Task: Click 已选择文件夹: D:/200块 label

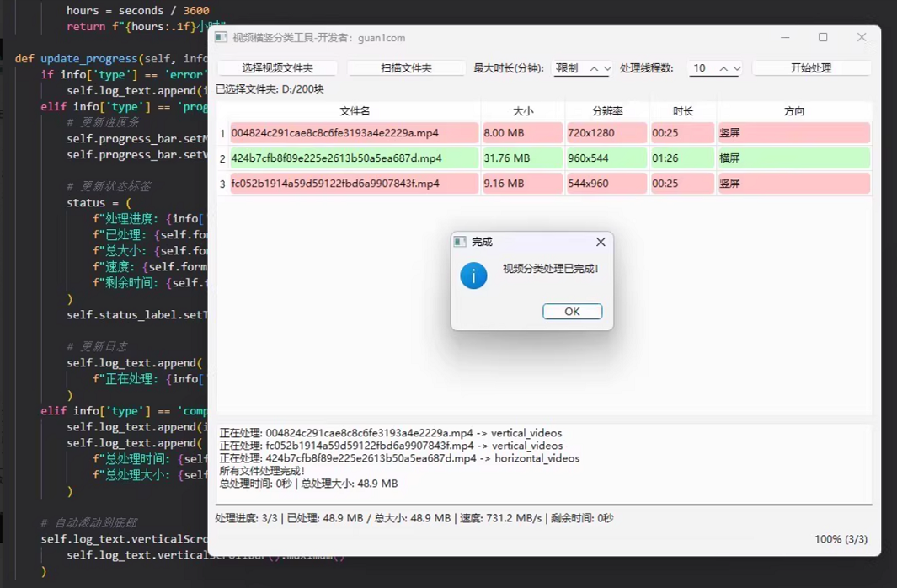Action: pyautogui.click(x=270, y=89)
